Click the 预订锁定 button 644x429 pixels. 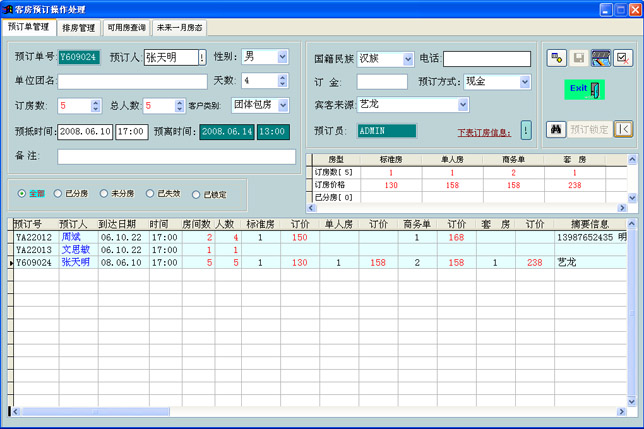[x=589, y=128]
